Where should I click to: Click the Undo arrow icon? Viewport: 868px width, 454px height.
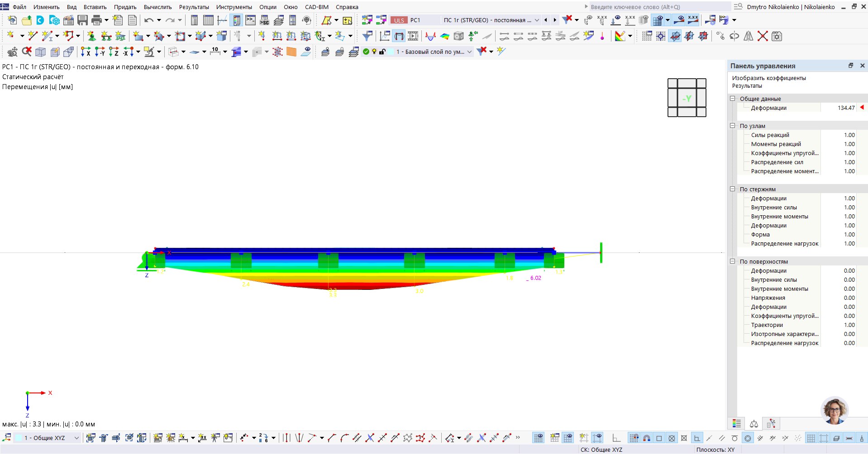[x=148, y=20]
